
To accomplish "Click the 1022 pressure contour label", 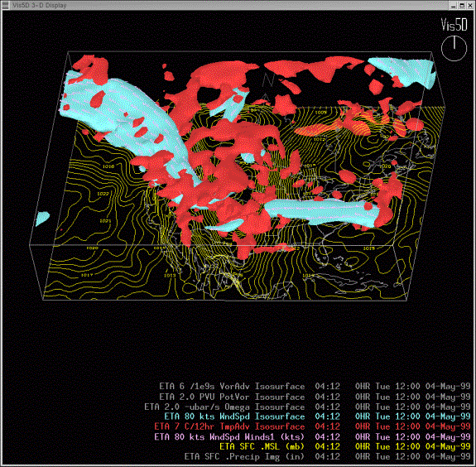I will pyautogui.click(x=103, y=194).
